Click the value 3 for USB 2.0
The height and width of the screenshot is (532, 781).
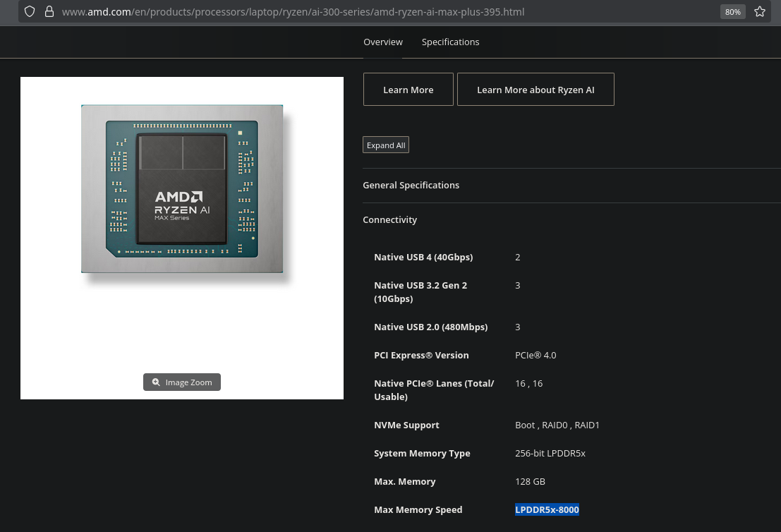[518, 327]
